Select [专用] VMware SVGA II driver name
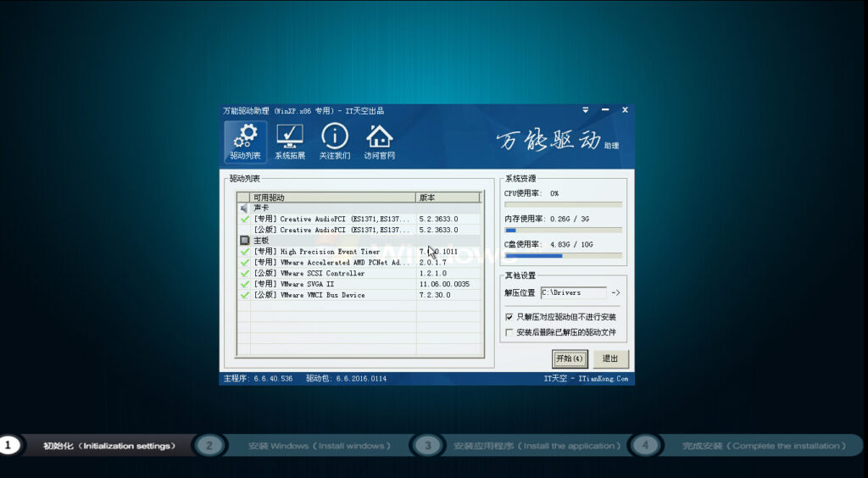 click(x=294, y=284)
